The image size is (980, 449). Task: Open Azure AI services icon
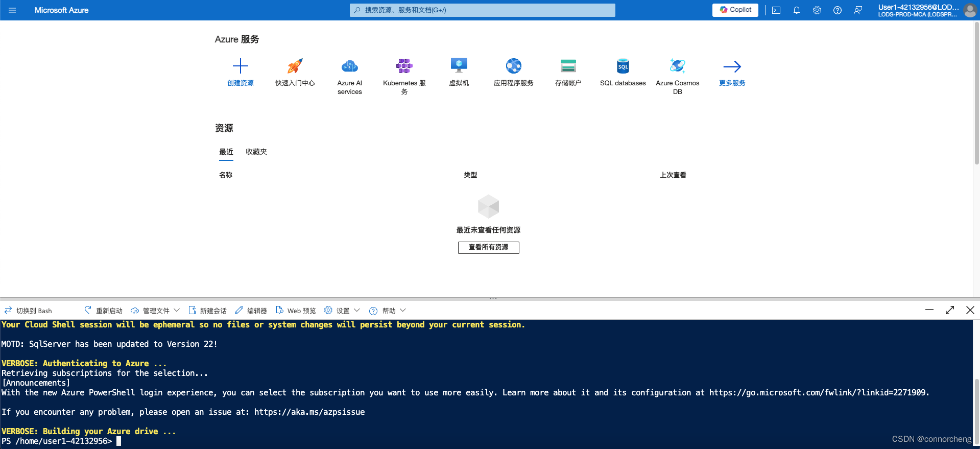[x=350, y=66]
